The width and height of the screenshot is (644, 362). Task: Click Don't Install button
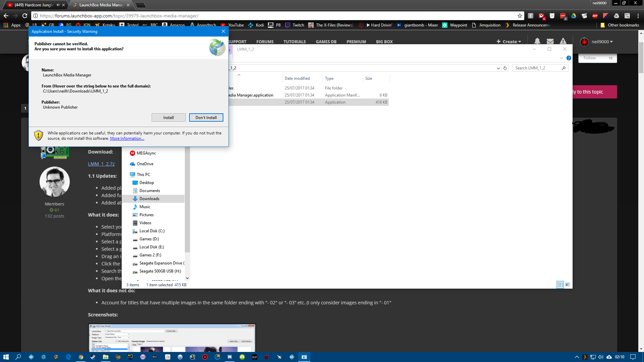point(206,118)
